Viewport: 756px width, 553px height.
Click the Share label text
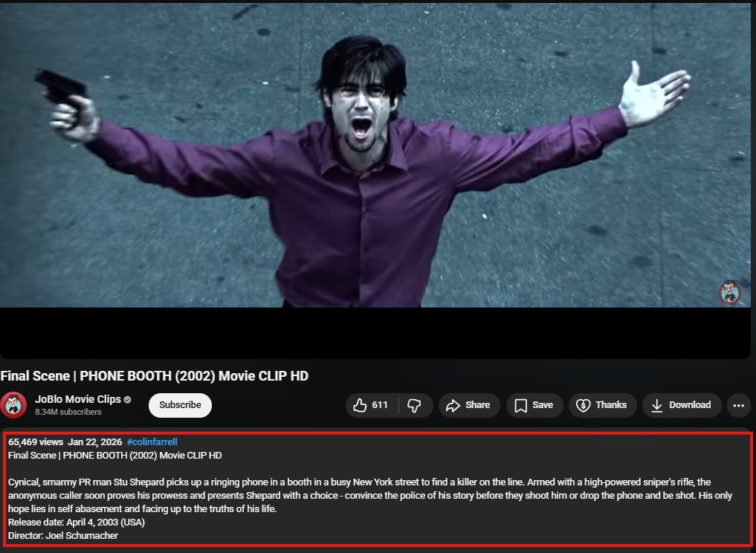(477, 405)
